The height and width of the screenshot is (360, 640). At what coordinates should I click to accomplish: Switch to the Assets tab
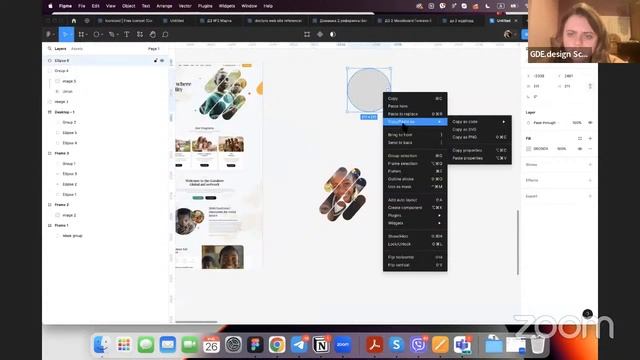[77, 49]
